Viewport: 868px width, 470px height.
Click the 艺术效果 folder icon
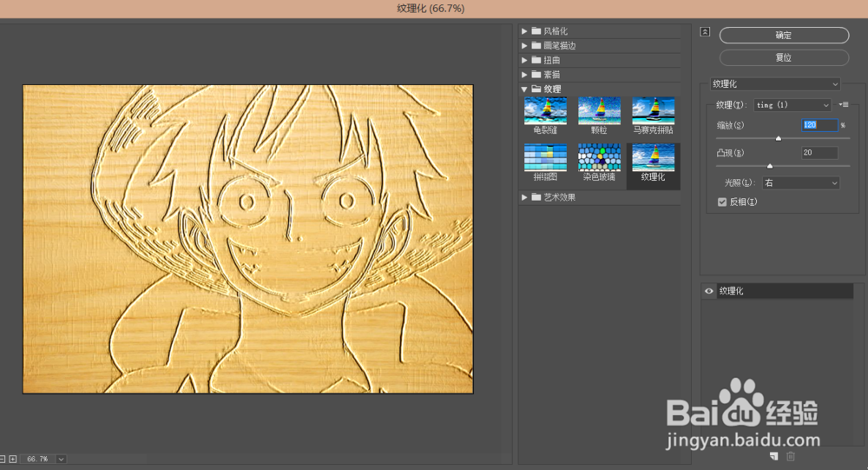tap(536, 196)
